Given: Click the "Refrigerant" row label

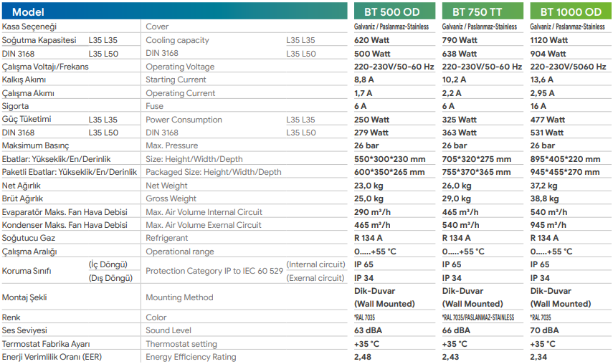Looking at the screenshot, I should coord(167,238).
